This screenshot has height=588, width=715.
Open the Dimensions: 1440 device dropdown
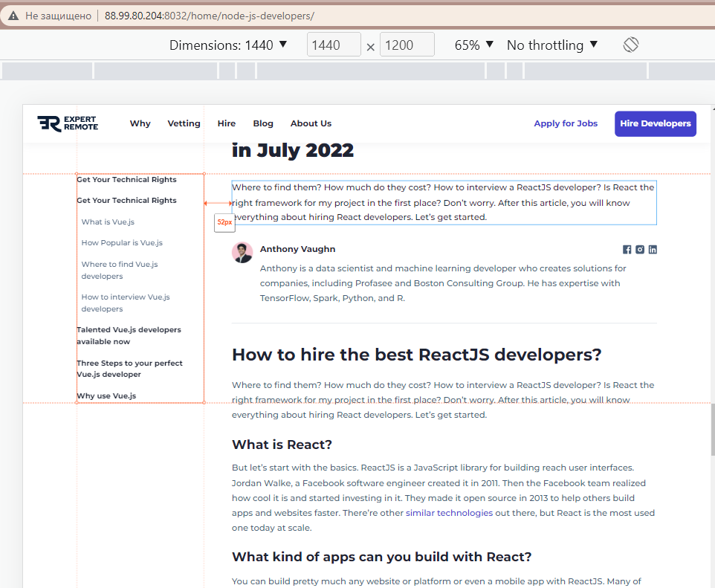[x=228, y=45]
